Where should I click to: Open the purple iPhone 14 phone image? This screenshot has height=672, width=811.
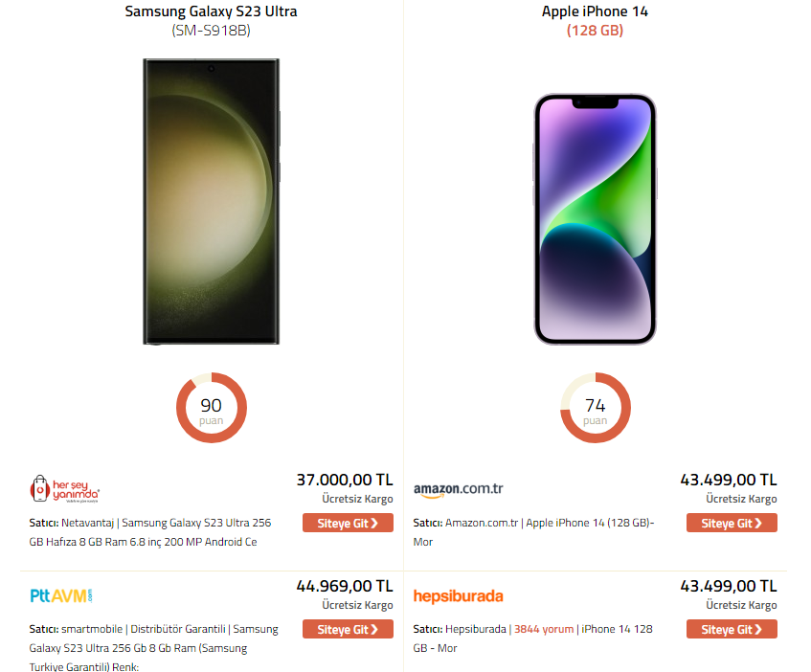(595, 218)
